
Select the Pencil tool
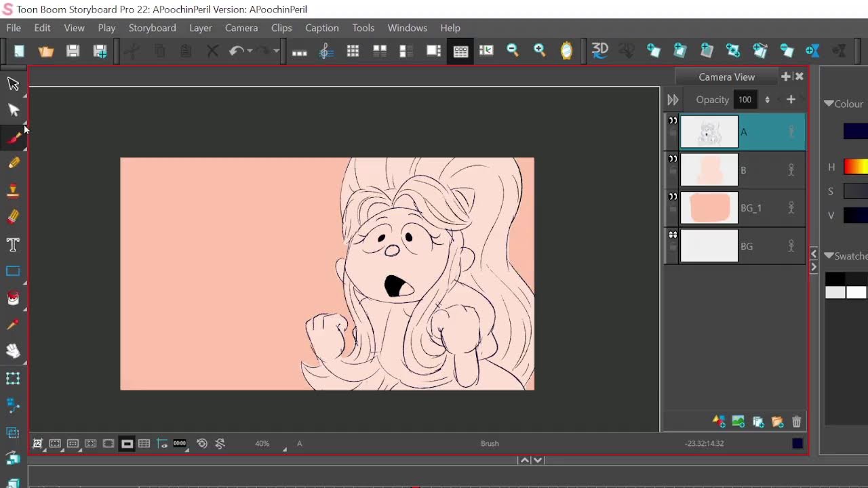coord(14,163)
